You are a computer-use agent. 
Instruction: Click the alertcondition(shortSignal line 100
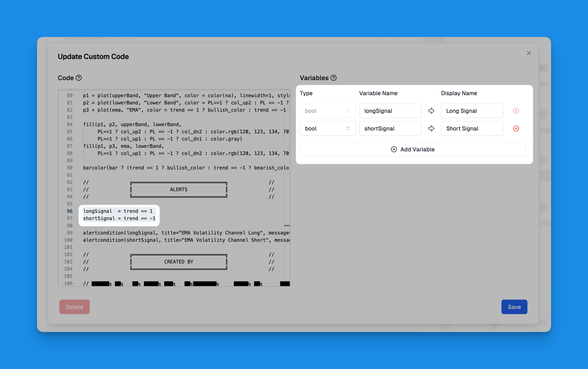tap(186, 240)
